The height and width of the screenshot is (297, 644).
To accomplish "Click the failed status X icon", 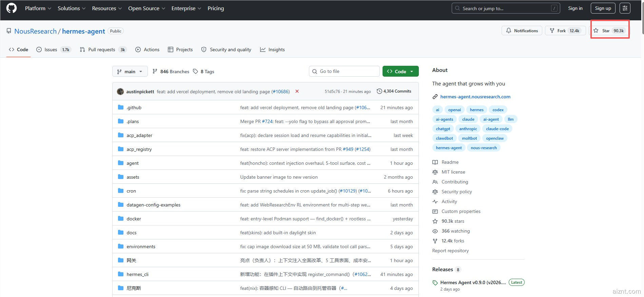I will (x=297, y=92).
